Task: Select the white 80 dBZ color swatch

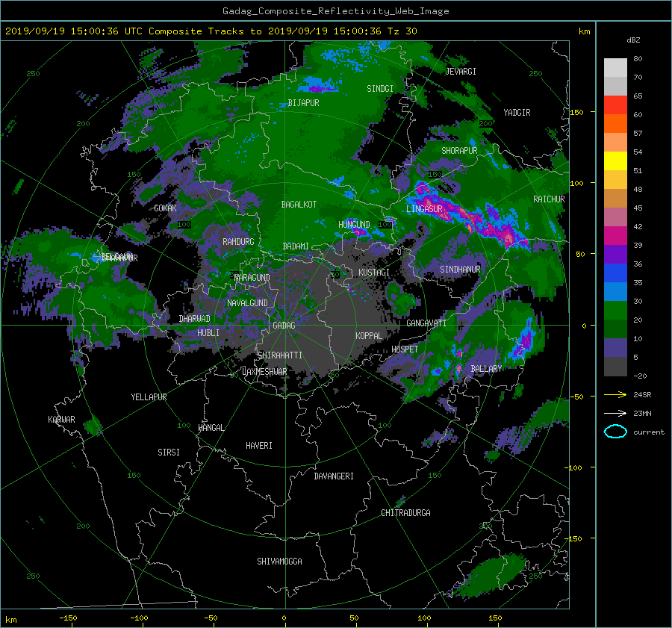Action: (x=615, y=68)
